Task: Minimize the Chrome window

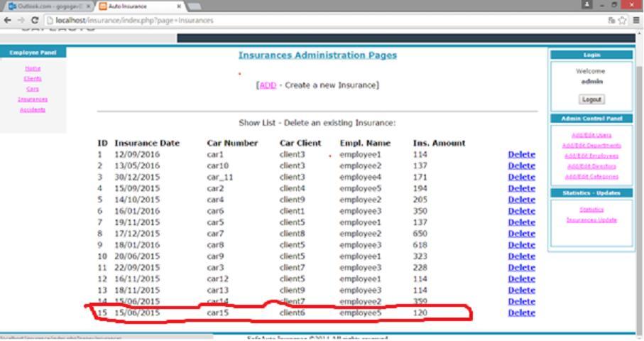Action: point(602,4)
